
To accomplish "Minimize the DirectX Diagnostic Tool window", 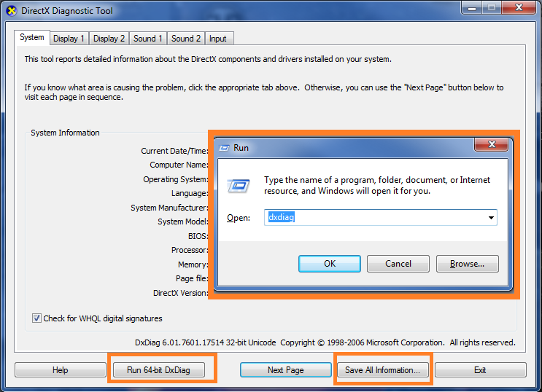I will point(472,7).
